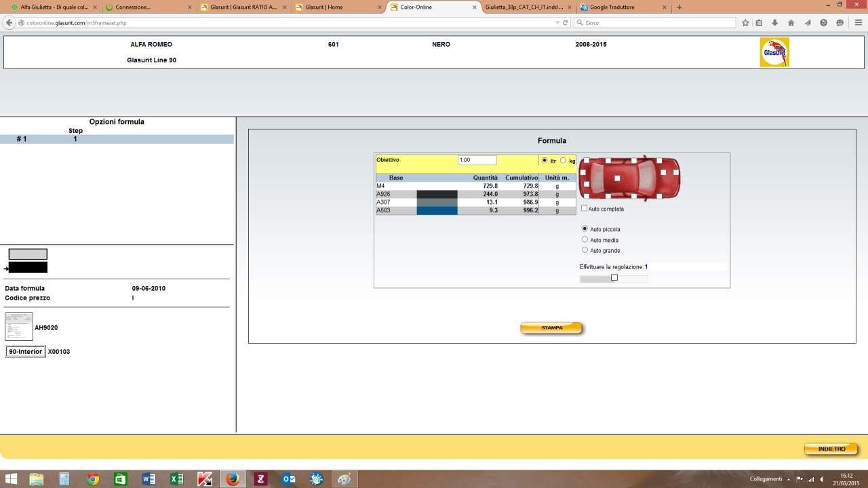The image size is (868, 488).
Task: Switch to the Giulietta_38p_CAT_CH_IT tab
Action: [x=528, y=7]
